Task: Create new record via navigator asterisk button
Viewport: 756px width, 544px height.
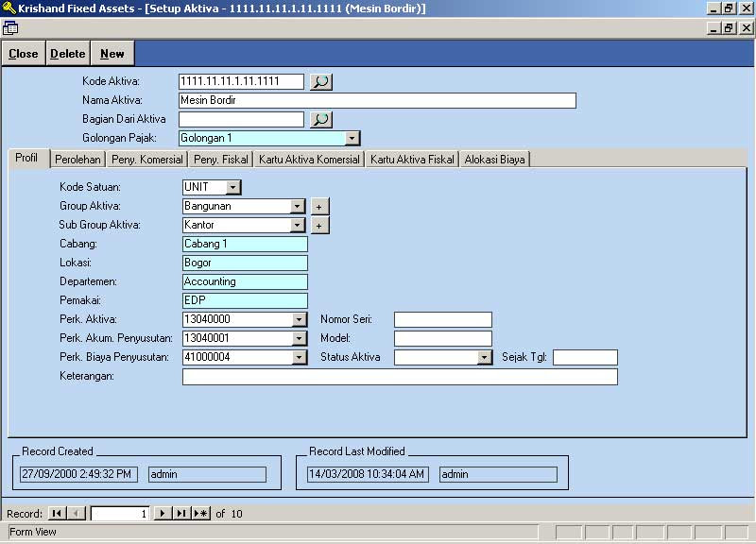Action: pyautogui.click(x=200, y=513)
